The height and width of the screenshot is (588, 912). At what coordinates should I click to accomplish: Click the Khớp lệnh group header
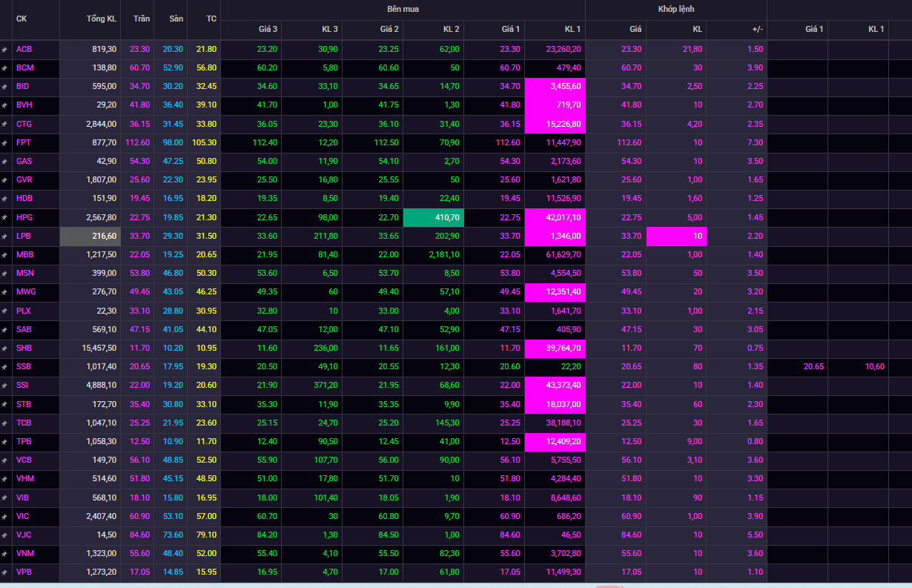pos(676,10)
